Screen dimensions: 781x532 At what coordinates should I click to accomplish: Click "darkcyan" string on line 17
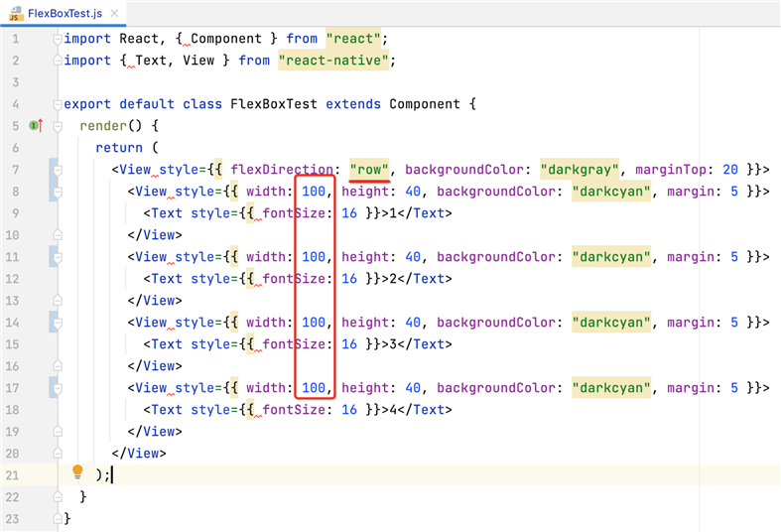pos(611,387)
